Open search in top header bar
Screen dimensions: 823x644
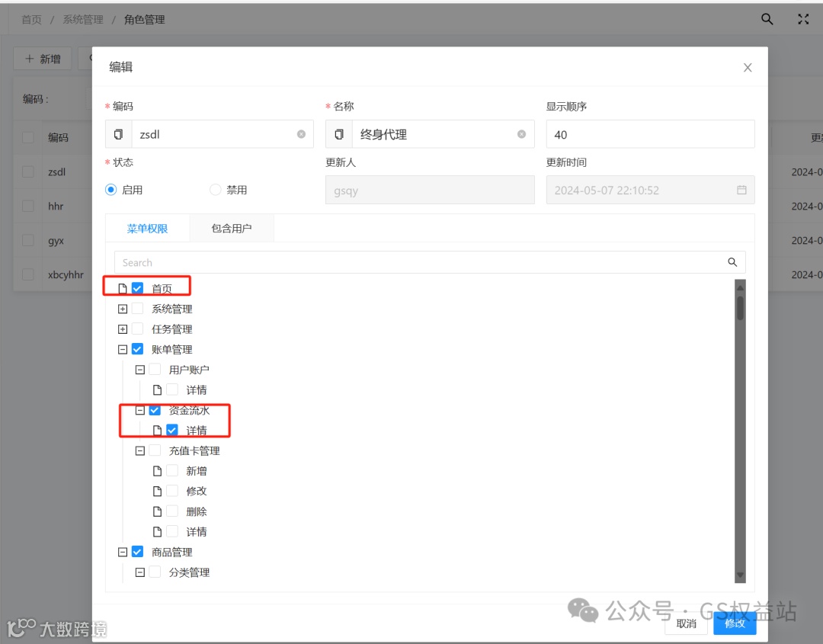pyautogui.click(x=767, y=19)
